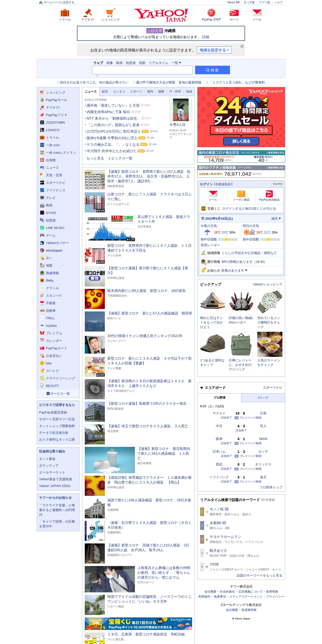
Task: Collapse the スコアボード section triangle
Action: [201, 388]
